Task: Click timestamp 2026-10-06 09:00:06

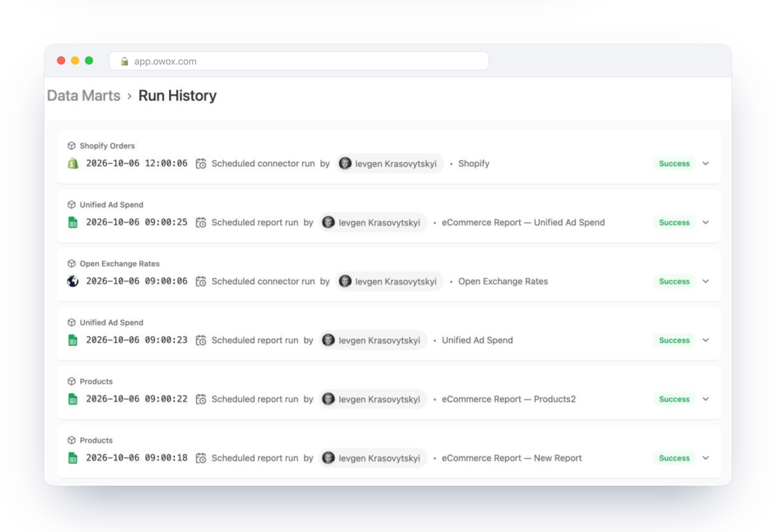Action: pos(136,281)
